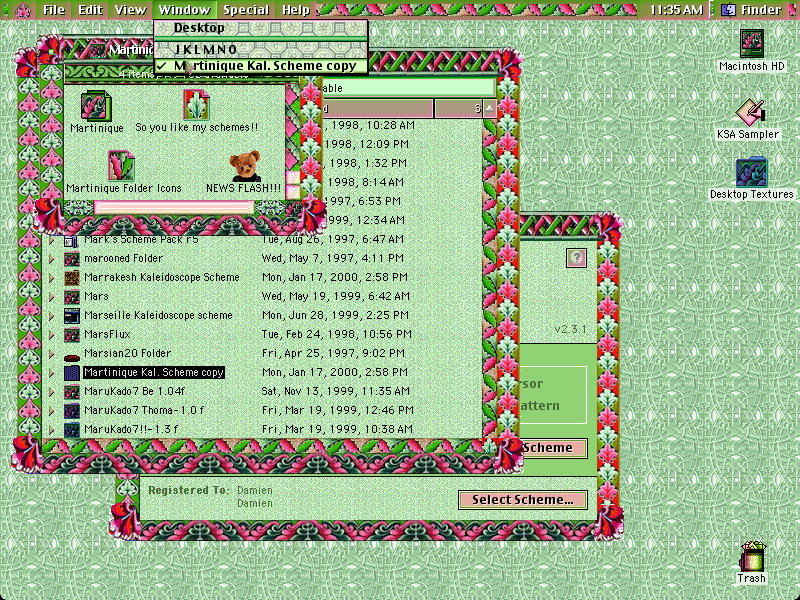Viewport: 800px width, 600px height.
Task: Open the Apple menu icon
Action: tap(23, 10)
